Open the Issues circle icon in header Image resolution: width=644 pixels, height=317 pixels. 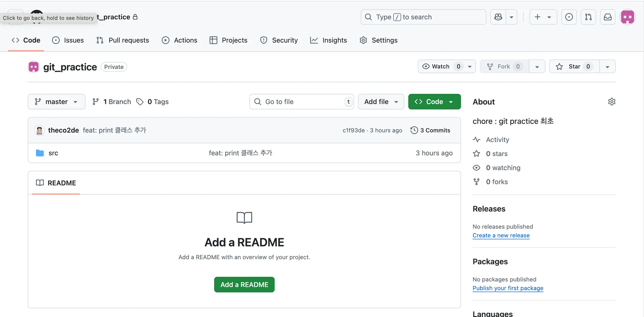tap(569, 17)
